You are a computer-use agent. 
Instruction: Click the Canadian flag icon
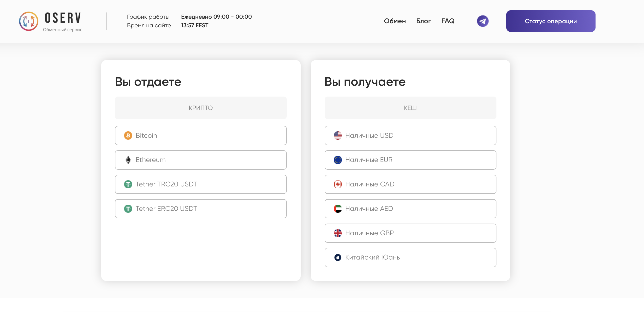coord(338,184)
